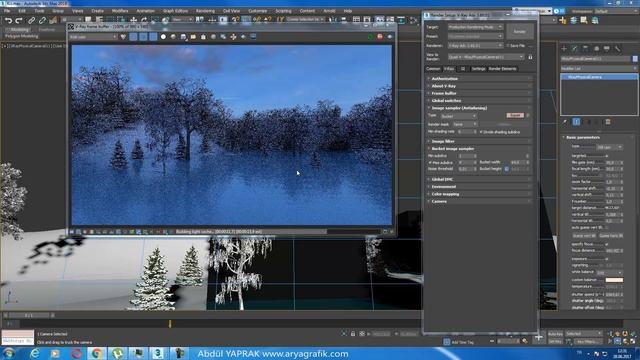Viewport: 640px width, 360px height.
Task: Toggle first blue color channel button in frame buffer
Action: [x=133, y=37]
